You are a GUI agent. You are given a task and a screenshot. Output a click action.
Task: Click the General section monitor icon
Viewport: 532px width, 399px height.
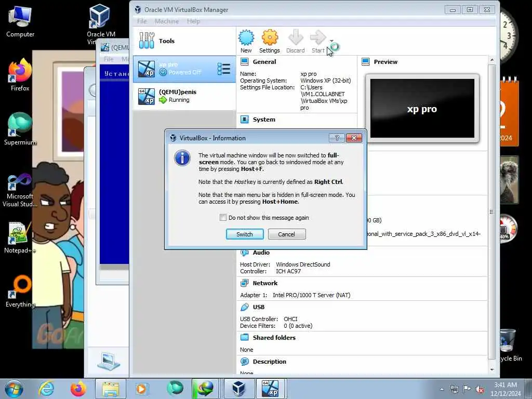tap(244, 62)
